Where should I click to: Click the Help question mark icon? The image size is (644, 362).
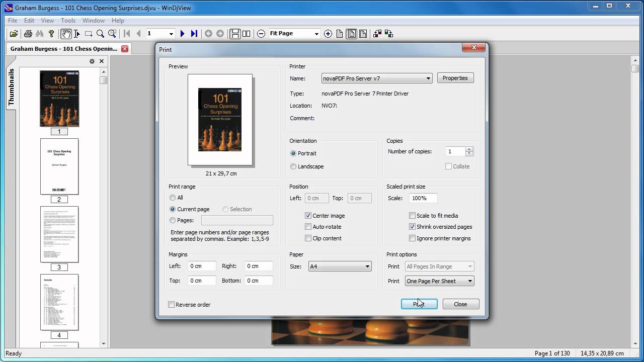[51, 34]
